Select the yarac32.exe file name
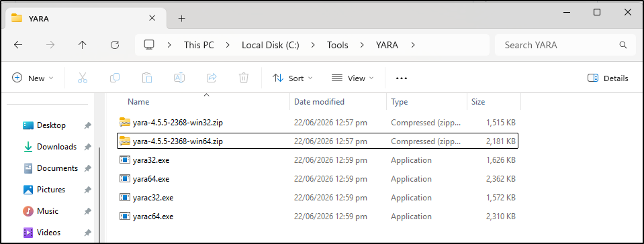644x244 pixels. coord(153,198)
